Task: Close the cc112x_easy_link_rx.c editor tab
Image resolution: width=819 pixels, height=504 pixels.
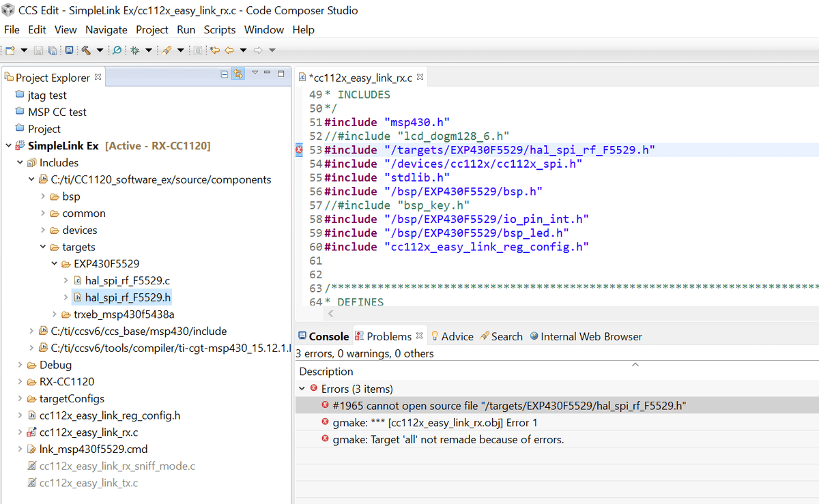Action: (x=420, y=77)
